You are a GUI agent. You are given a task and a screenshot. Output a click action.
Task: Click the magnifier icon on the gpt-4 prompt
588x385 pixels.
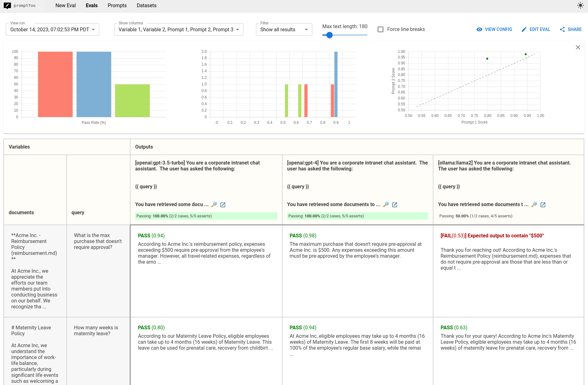click(x=386, y=205)
